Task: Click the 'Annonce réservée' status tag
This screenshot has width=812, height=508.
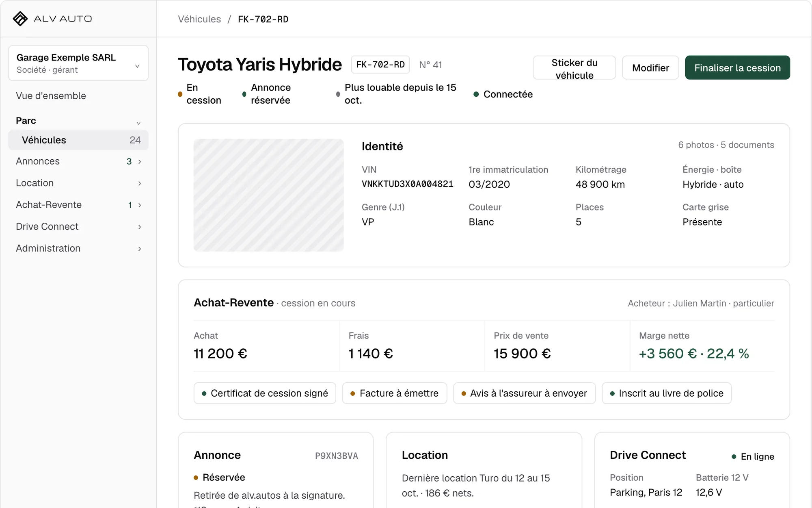Action: (x=267, y=94)
